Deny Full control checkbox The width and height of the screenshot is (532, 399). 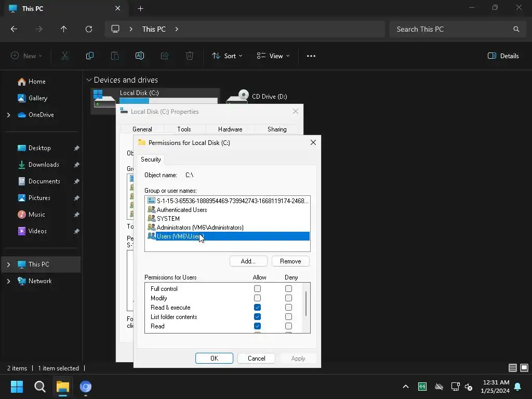click(288, 288)
